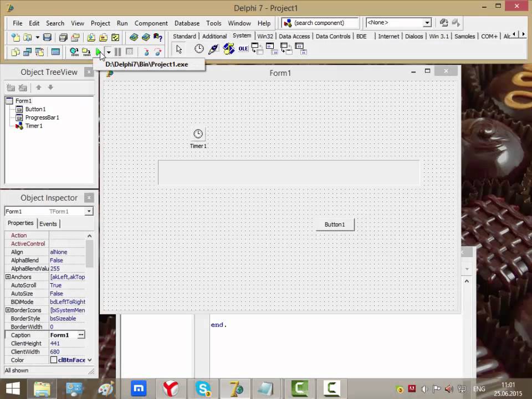Select the DdeServerItem palette component
The height and width of the screenshot is (399, 532).
click(x=301, y=49)
